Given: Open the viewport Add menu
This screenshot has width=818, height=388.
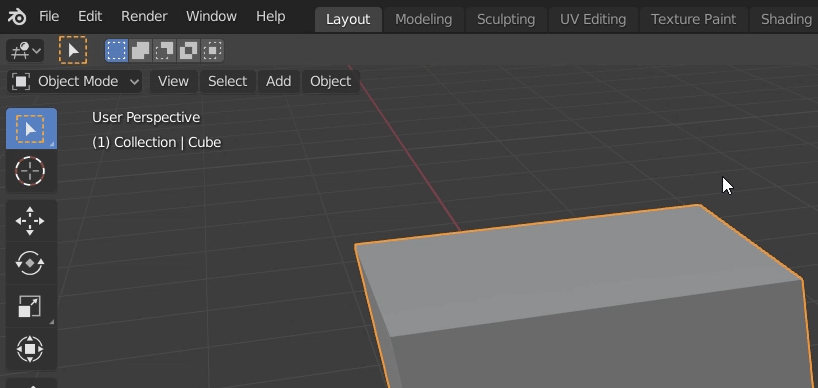Looking at the screenshot, I should pos(279,81).
